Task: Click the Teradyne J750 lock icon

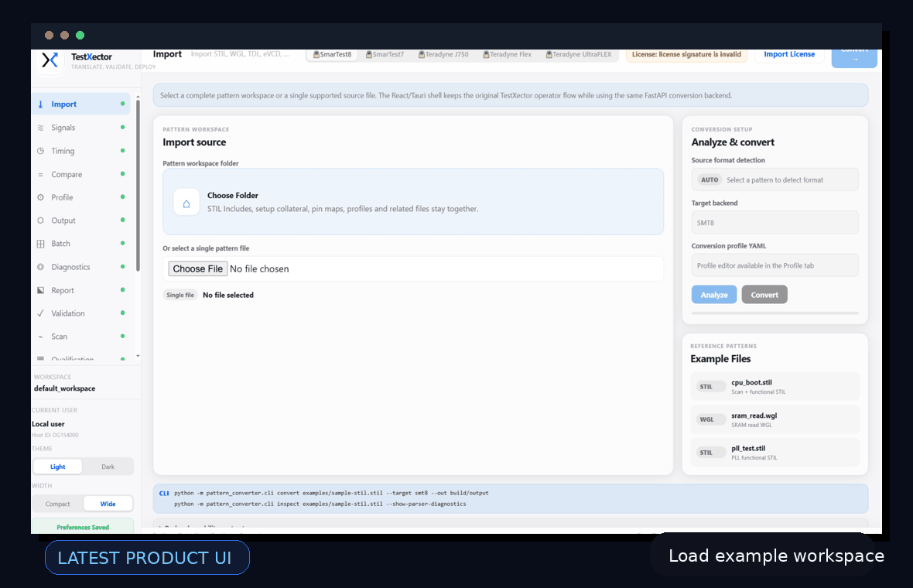Action: pos(422,55)
